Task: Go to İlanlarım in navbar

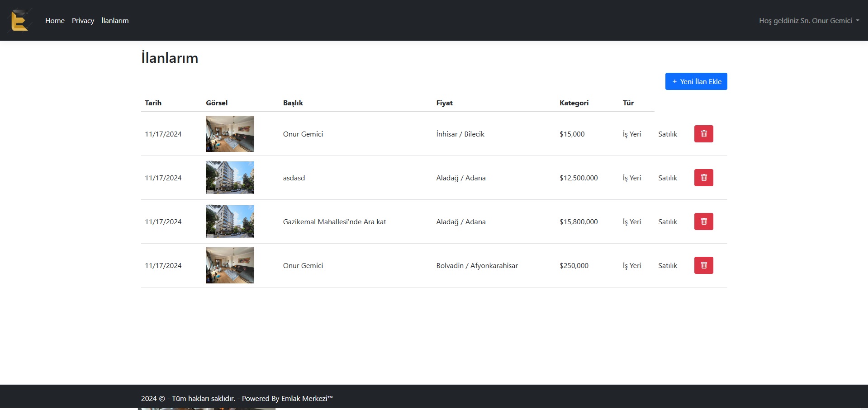Action: pyautogui.click(x=115, y=20)
